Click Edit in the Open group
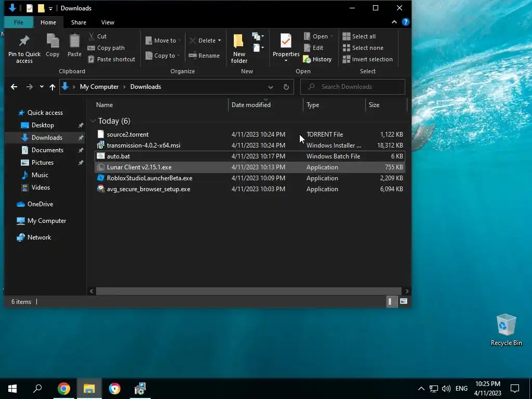 pyautogui.click(x=313, y=48)
